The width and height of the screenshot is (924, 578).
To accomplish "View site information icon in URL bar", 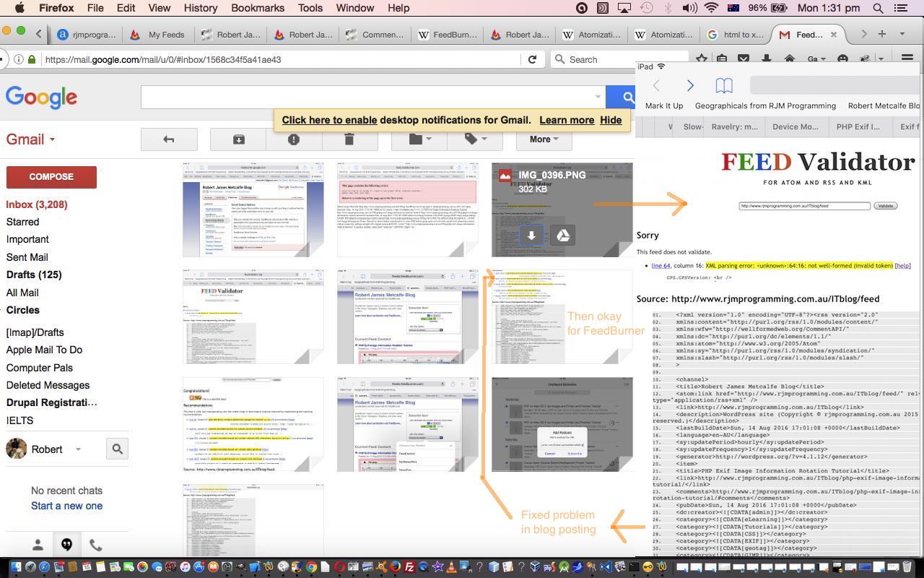I will tap(18, 59).
